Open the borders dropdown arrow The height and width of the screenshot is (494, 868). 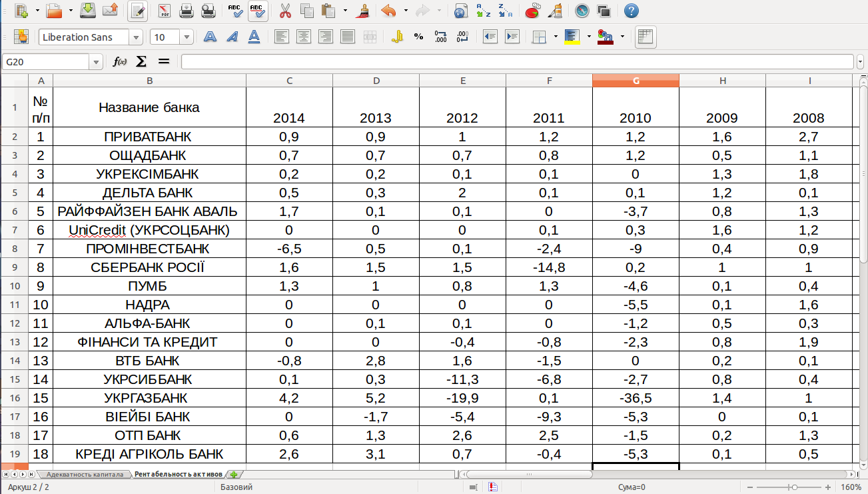(x=556, y=37)
